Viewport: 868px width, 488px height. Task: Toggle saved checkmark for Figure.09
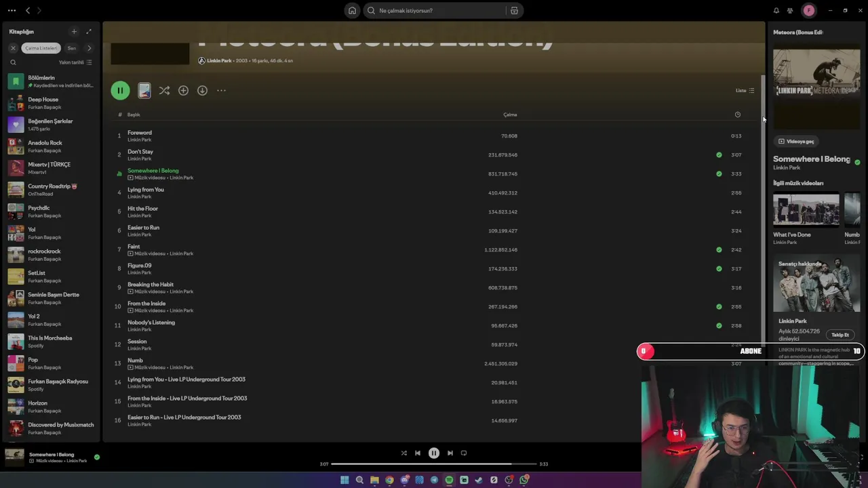pyautogui.click(x=719, y=268)
